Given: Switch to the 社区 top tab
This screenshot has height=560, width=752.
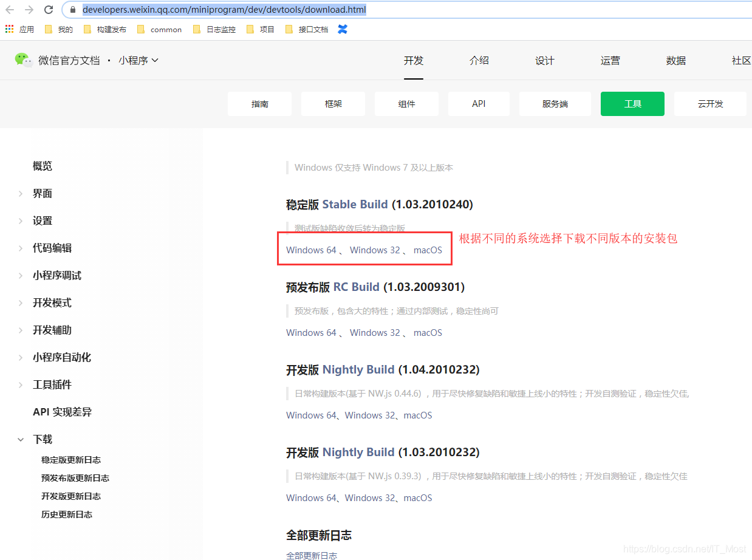Looking at the screenshot, I should click(741, 60).
